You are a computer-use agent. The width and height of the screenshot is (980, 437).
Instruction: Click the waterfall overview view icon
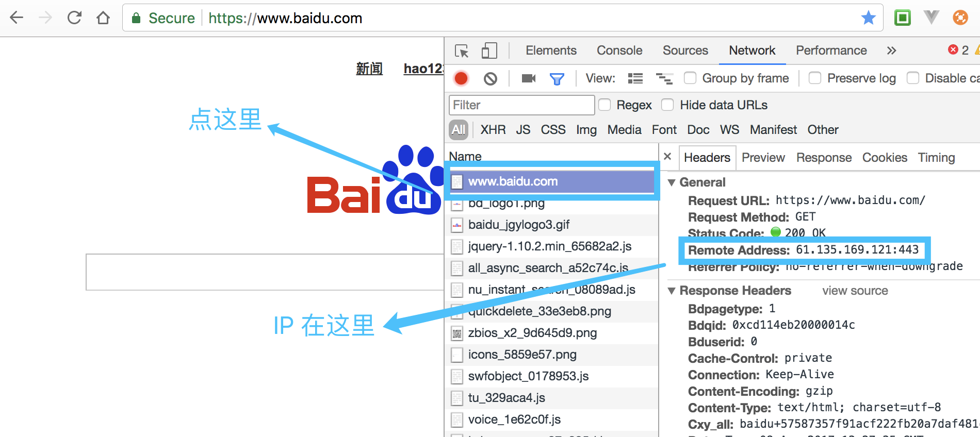(664, 78)
